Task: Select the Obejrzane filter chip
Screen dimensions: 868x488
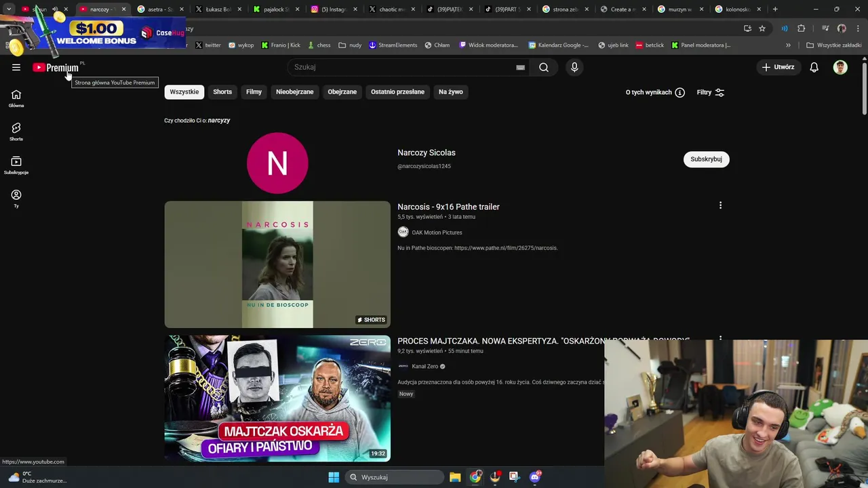Action: click(342, 92)
